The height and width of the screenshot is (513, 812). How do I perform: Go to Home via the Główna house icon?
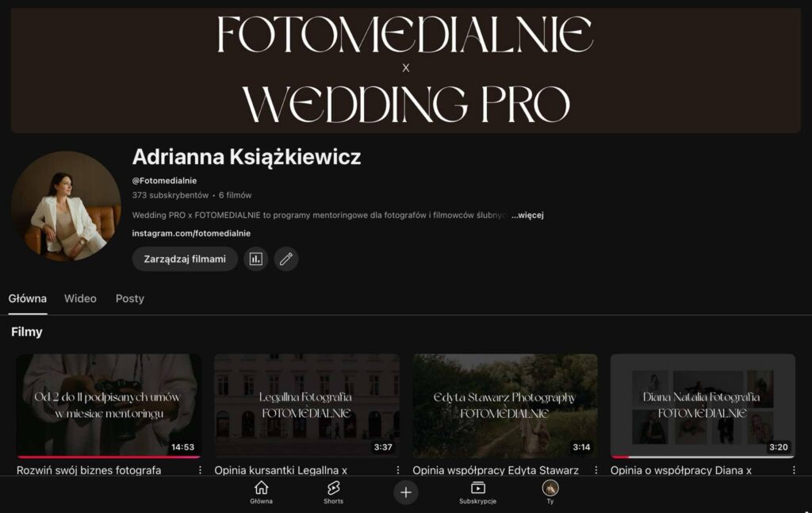(262, 488)
